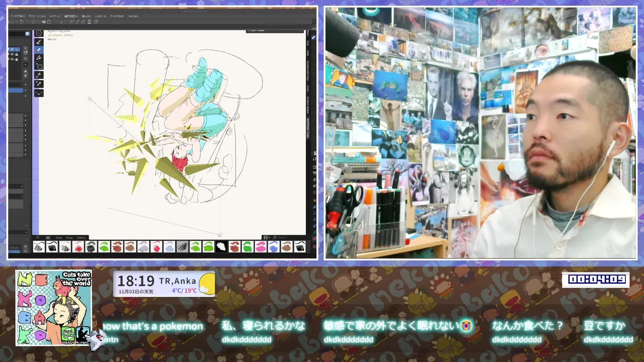Click the blue slider field in left panel
Screen dimensions: 644x362
(16, 90)
